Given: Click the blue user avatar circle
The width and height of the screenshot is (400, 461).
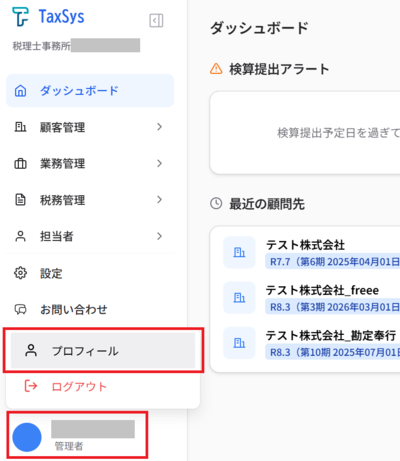Looking at the screenshot, I should (x=27, y=437).
